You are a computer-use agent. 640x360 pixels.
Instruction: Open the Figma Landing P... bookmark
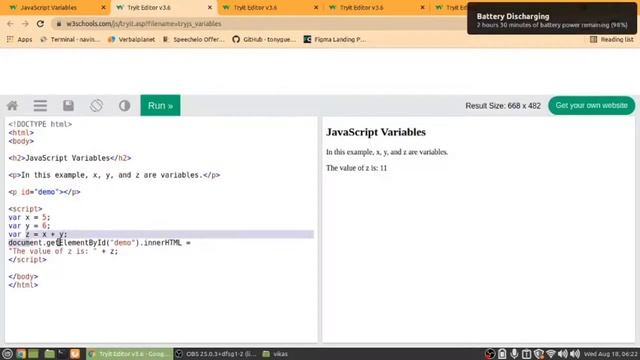pyautogui.click(x=335, y=39)
